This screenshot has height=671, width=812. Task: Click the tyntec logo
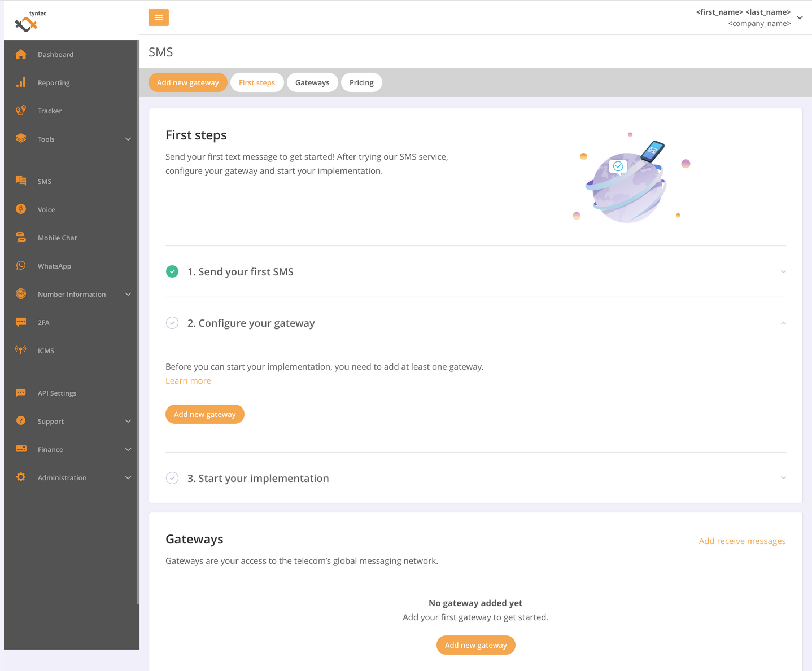coord(30,21)
